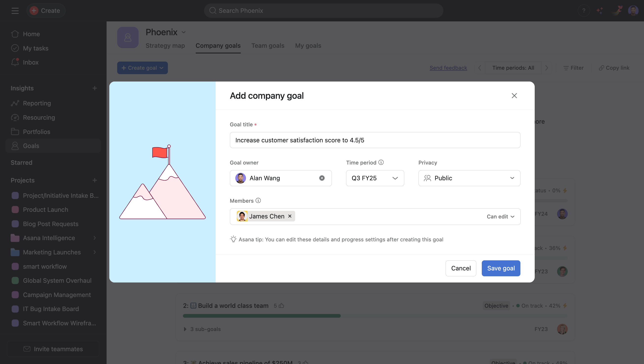Select Goals in the sidebar
This screenshot has width=644, height=364.
(x=32, y=146)
